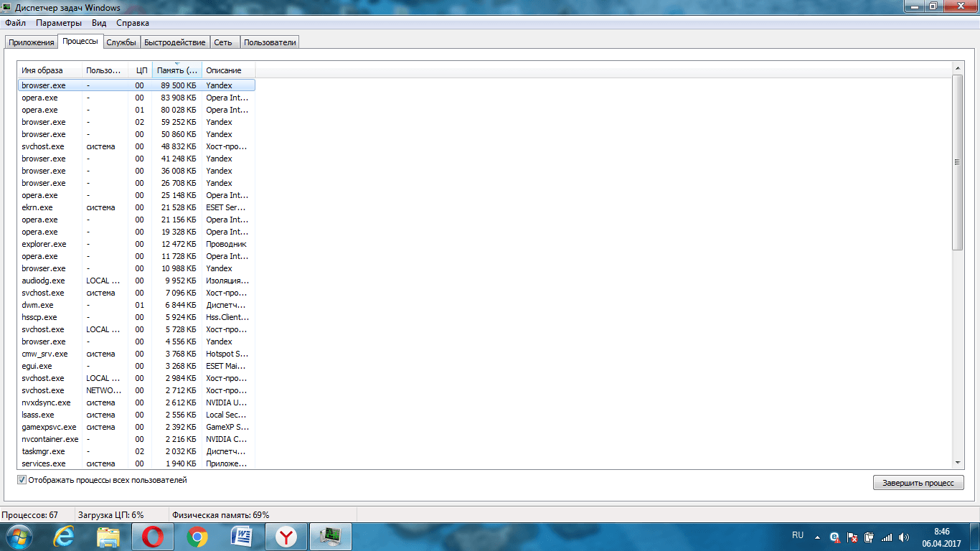Click the power plug battery tray icon
Screen dimensions: 980x551
click(x=870, y=536)
